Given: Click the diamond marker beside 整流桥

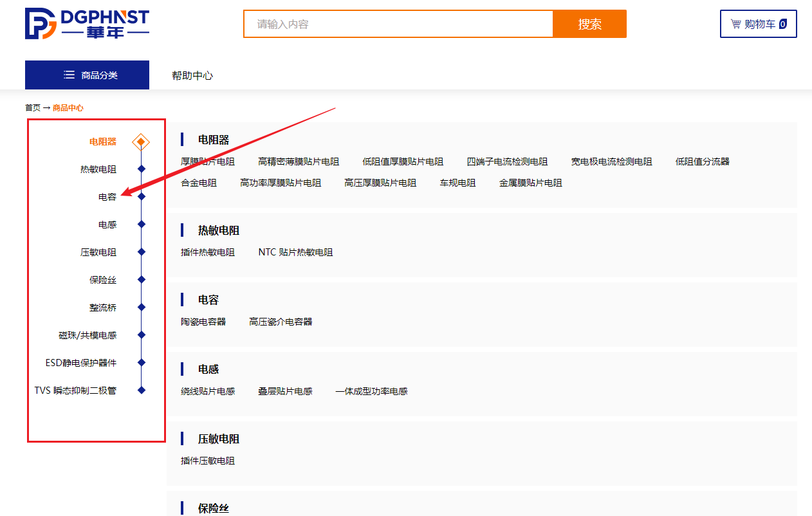Looking at the screenshot, I should [x=142, y=308].
